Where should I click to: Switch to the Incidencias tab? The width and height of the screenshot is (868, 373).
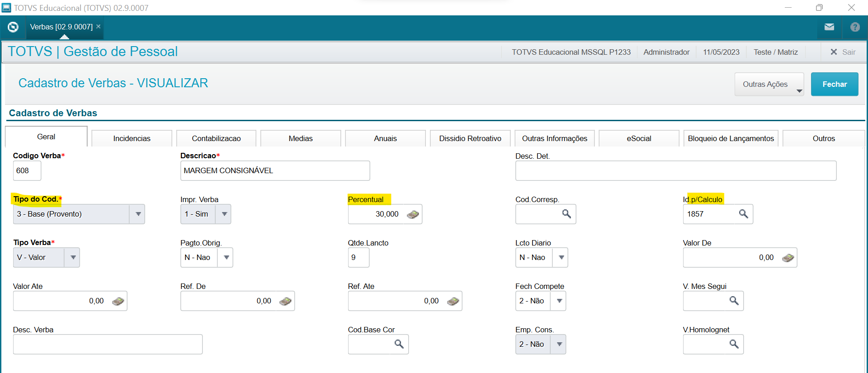[x=132, y=138]
